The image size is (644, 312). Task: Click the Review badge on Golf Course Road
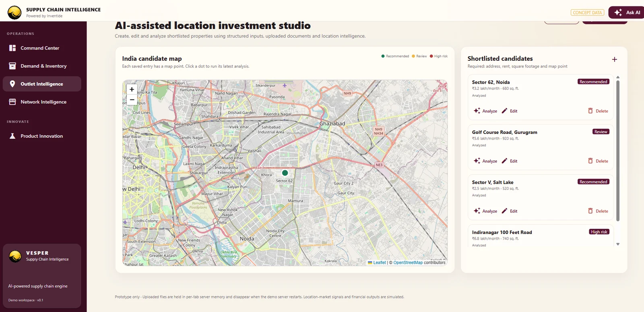pos(601,132)
